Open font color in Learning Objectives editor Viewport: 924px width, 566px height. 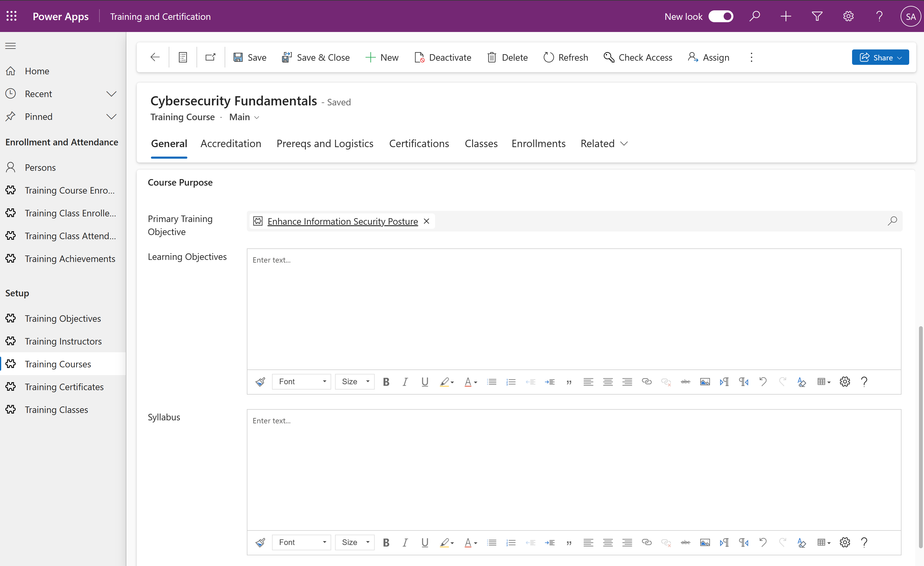point(470,382)
